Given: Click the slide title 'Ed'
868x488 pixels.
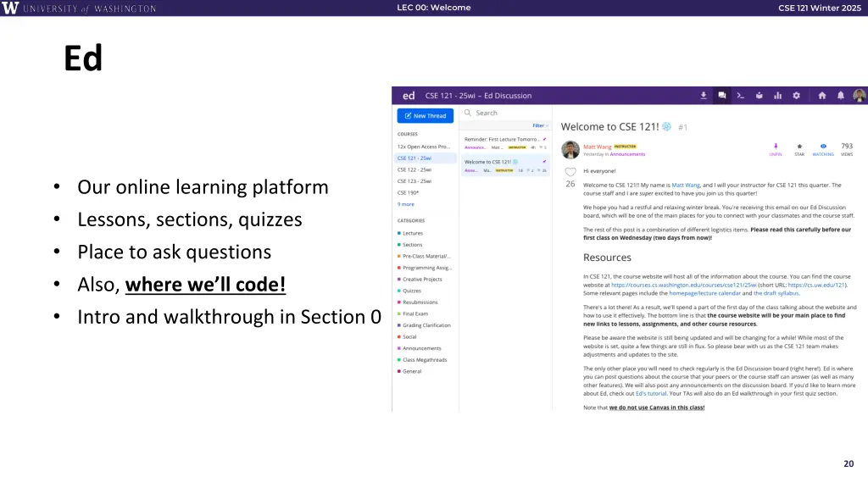Looking at the screenshot, I should [x=83, y=58].
